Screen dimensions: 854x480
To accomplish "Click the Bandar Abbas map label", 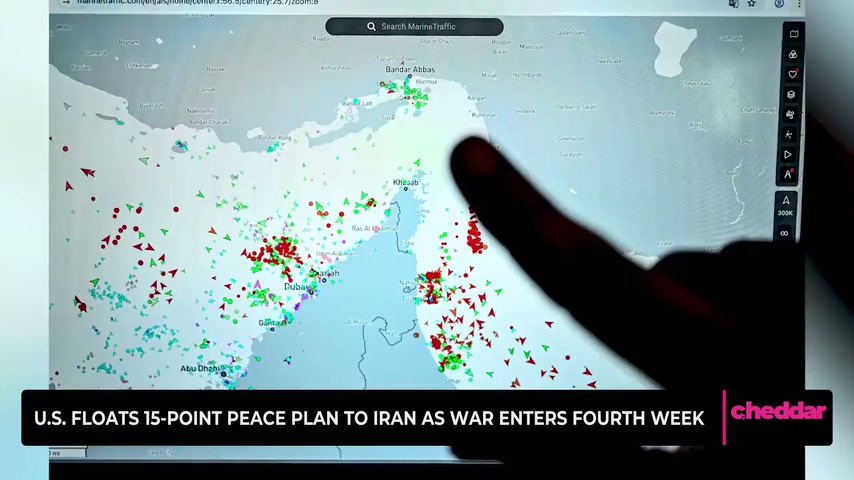I will (410, 69).
